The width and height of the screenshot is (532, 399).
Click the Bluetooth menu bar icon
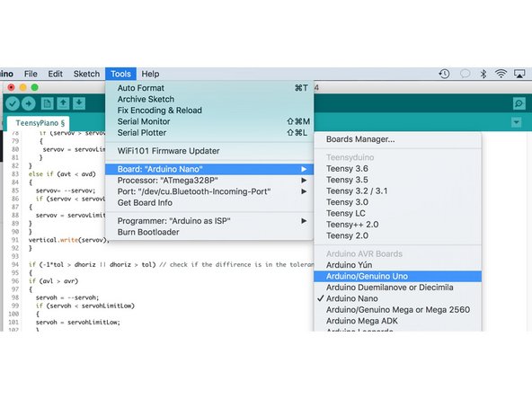click(483, 74)
